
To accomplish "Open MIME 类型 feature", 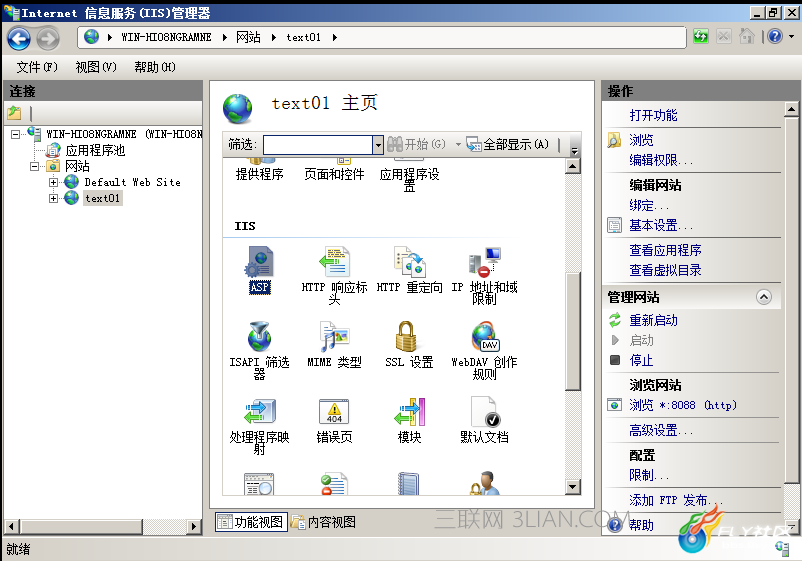I will [x=334, y=344].
